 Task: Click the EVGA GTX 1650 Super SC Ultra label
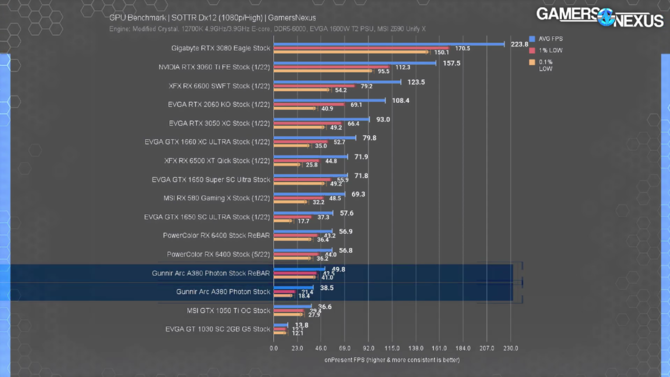211,180
